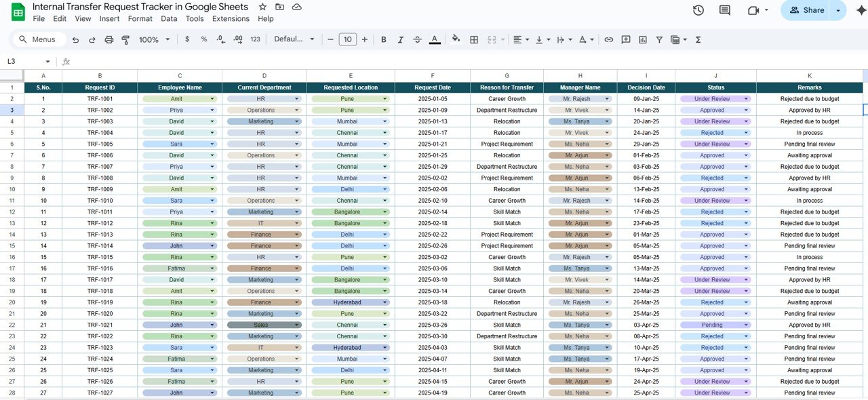Open the fill color picker

456,39
